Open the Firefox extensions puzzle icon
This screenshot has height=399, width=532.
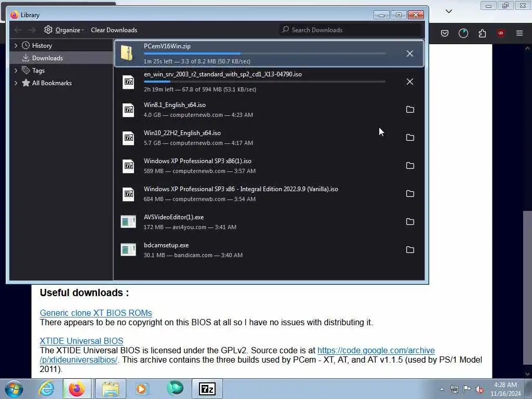(482, 33)
